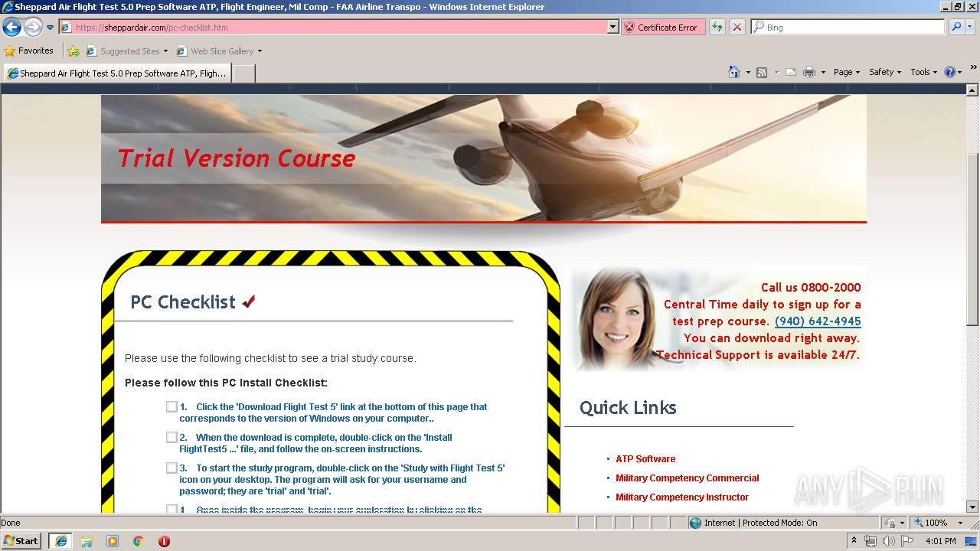Click the Help question mark icon
Image resolution: width=980 pixels, height=551 pixels.
coord(949,72)
